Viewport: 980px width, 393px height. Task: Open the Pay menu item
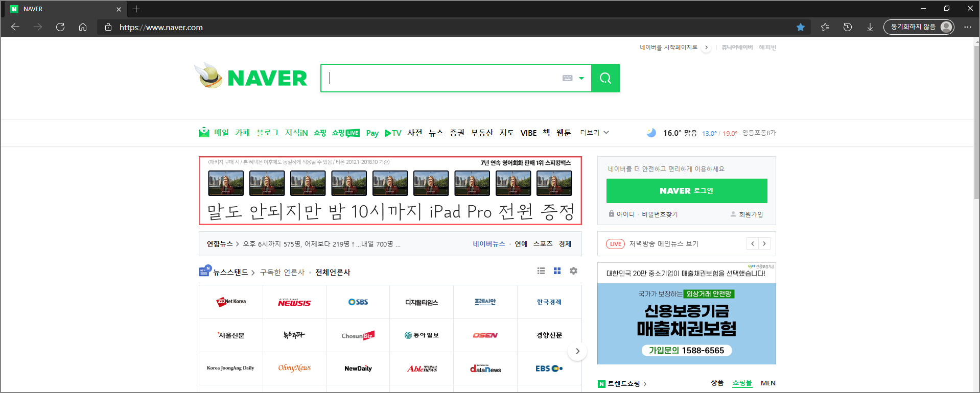372,133
